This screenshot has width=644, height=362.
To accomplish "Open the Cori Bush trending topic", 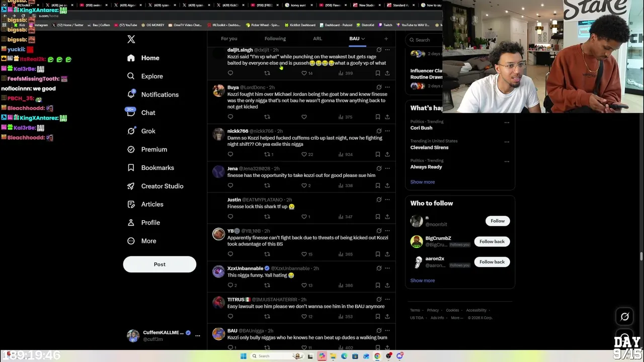I will pyautogui.click(x=421, y=128).
